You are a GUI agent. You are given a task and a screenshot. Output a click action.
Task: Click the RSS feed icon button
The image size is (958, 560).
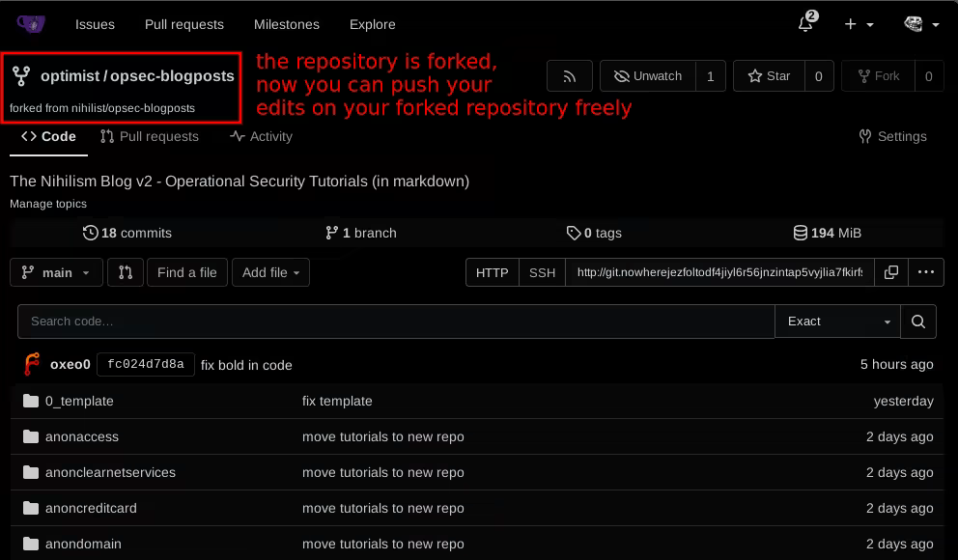click(x=569, y=76)
